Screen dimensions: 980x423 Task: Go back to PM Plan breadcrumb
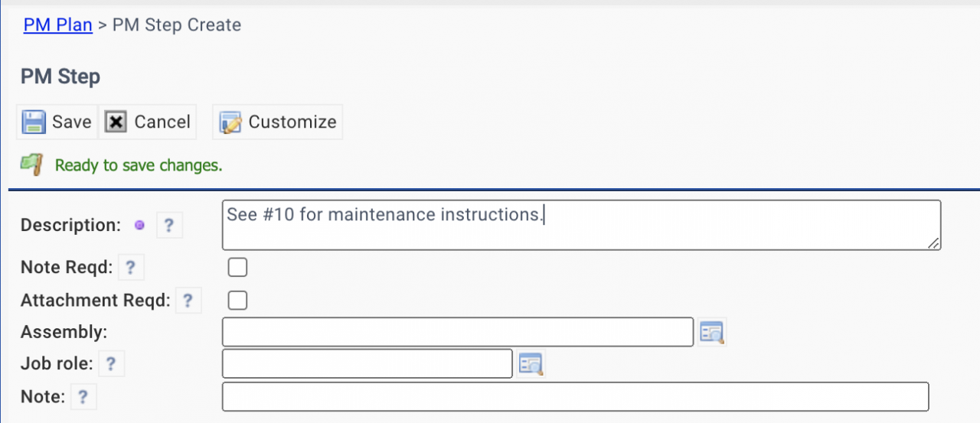pos(58,25)
